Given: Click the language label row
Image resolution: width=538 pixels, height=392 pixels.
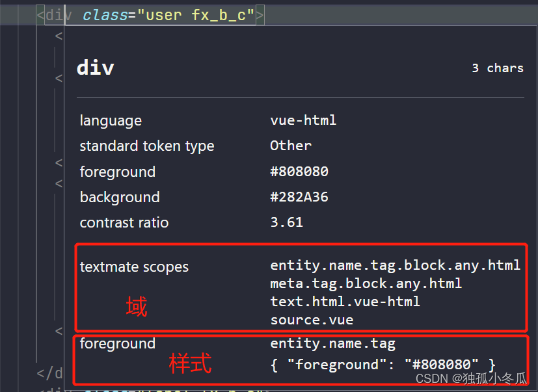Looking at the screenshot, I should pyautogui.click(x=111, y=120).
